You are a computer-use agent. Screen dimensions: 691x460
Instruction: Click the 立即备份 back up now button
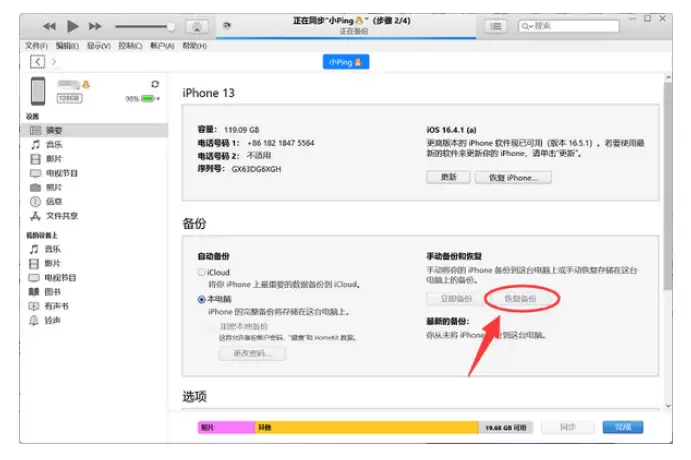pos(456,299)
